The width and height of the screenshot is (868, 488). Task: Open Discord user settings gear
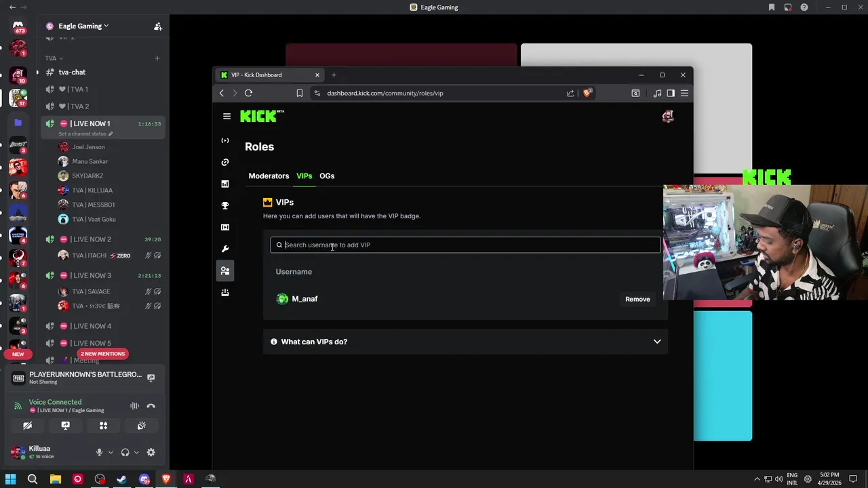(151, 452)
